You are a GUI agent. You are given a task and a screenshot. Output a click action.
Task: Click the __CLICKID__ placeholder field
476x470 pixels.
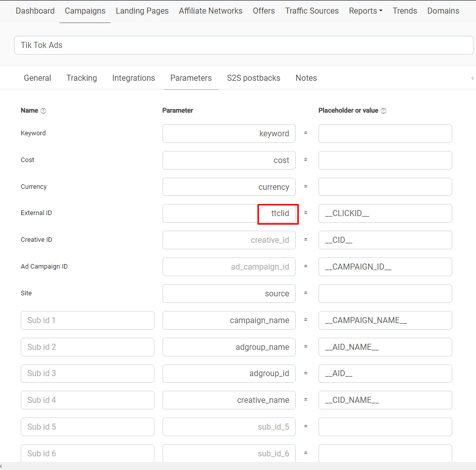pyautogui.click(x=385, y=213)
